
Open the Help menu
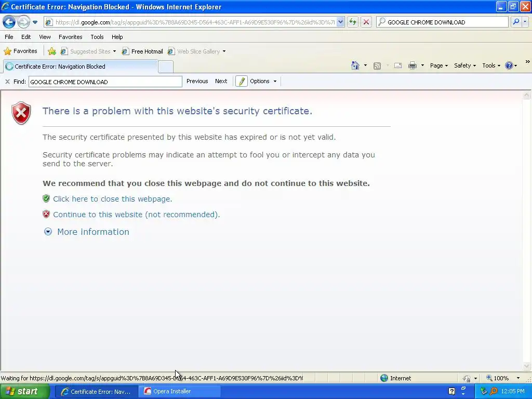(117, 37)
